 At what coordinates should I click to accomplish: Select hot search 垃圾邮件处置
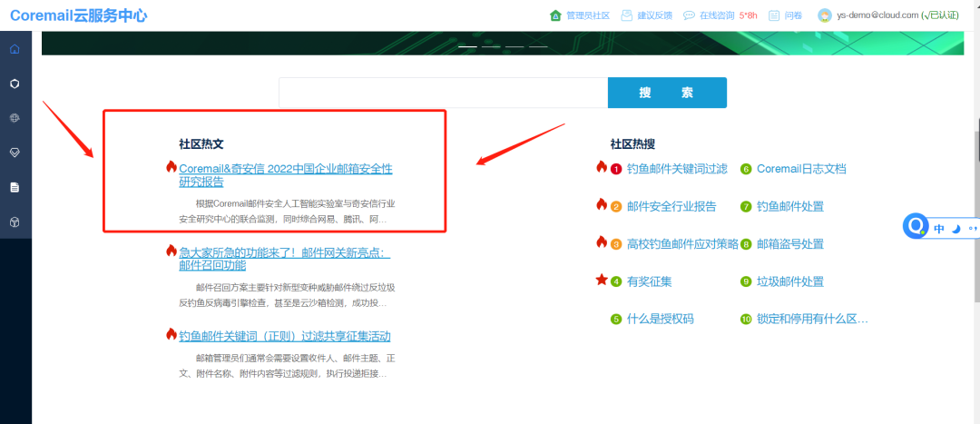(790, 281)
